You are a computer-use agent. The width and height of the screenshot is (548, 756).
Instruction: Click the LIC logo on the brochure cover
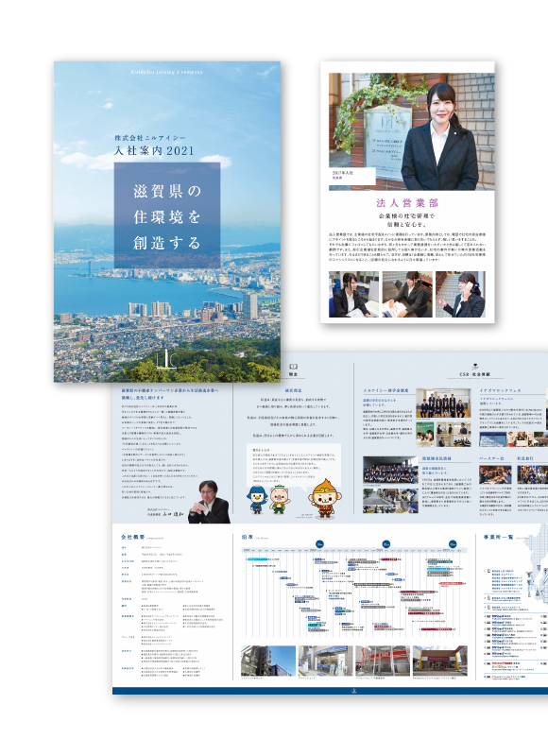tap(167, 359)
